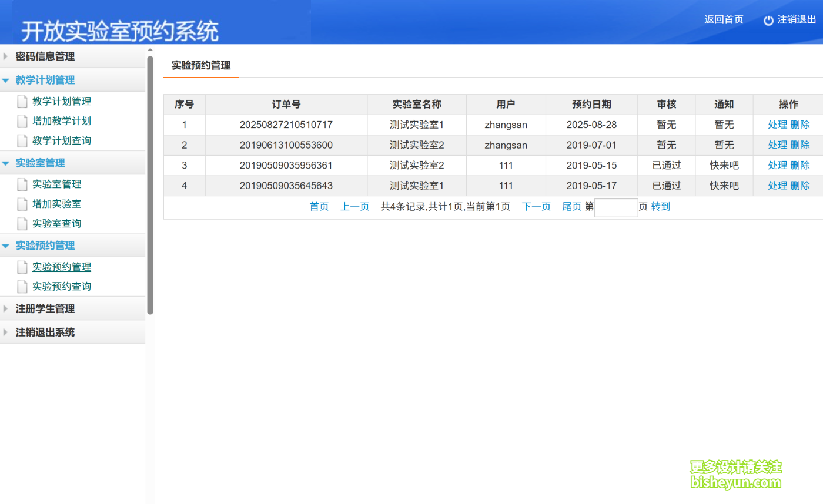
Task: Click the 开放实验室预约系统 title
Action: click(120, 31)
